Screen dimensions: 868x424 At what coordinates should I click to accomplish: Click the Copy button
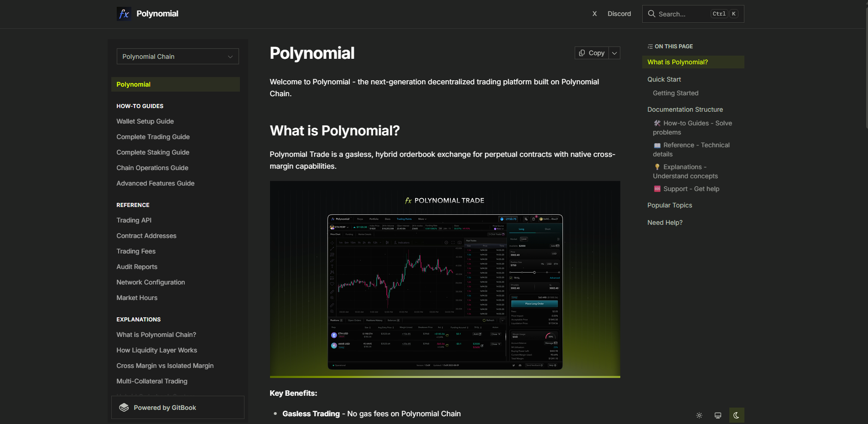pyautogui.click(x=592, y=53)
